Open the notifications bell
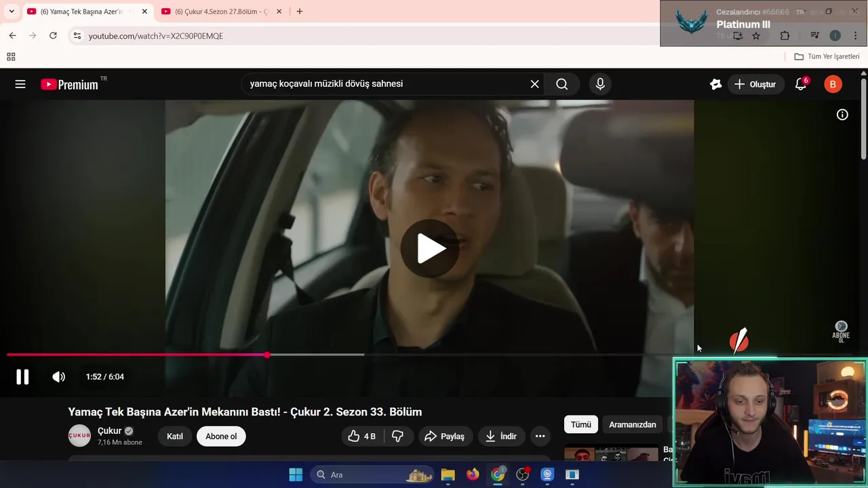Viewport: 868px width, 488px height. coord(801,84)
